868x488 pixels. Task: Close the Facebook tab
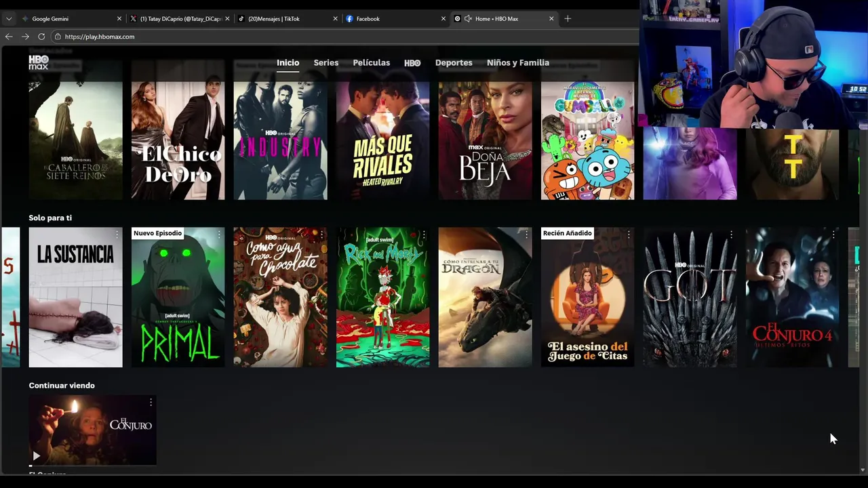click(443, 19)
